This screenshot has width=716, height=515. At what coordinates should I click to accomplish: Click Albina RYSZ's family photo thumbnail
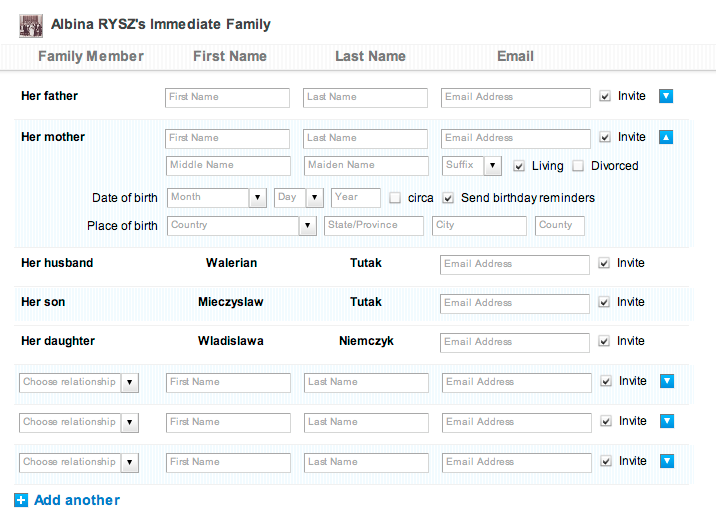(x=31, y=26)
